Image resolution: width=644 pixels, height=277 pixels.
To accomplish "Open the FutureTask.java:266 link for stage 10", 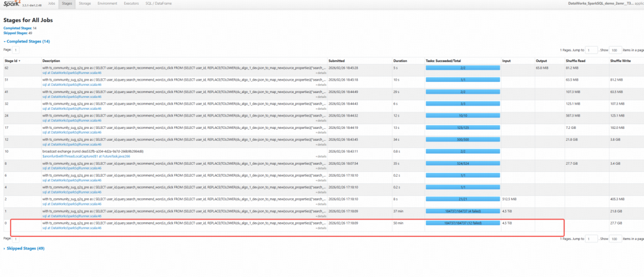I will (x=86, y=156).
